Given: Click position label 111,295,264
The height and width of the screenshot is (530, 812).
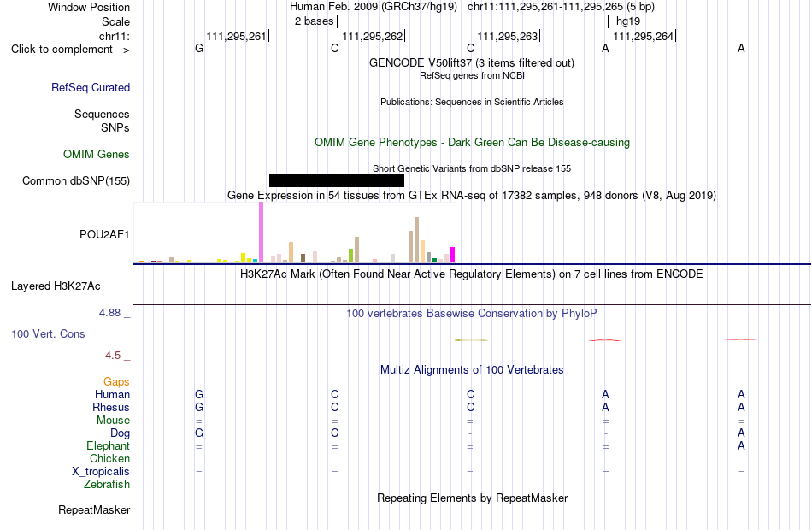Looking at the screenshot, I should (643, 36).
